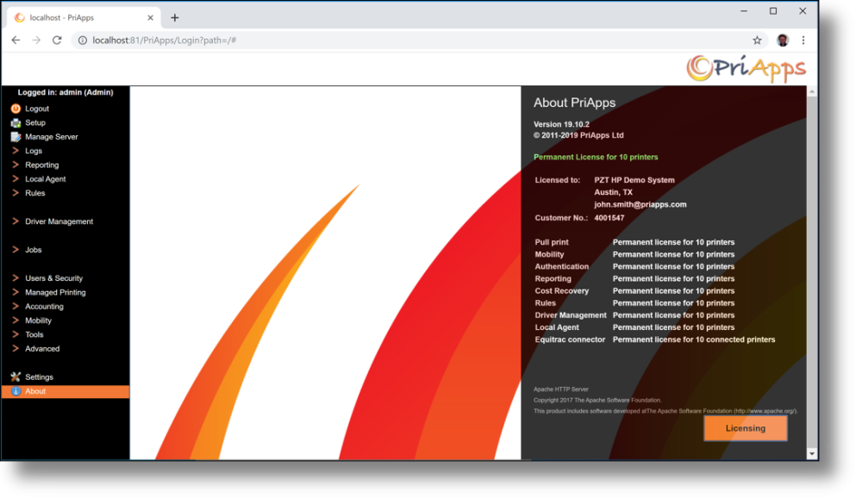Click the 'PZT HP Demo System' text
Viewport: 862px width, 504px height.
click(634, 180)
